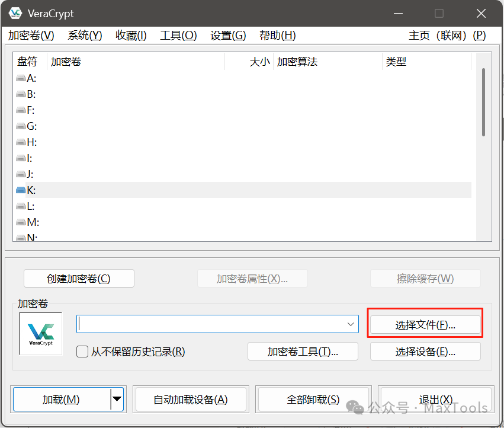504x428 pixels.
Task: Click the 创建加密卷(C) button
Action: [x=79, y=279]
